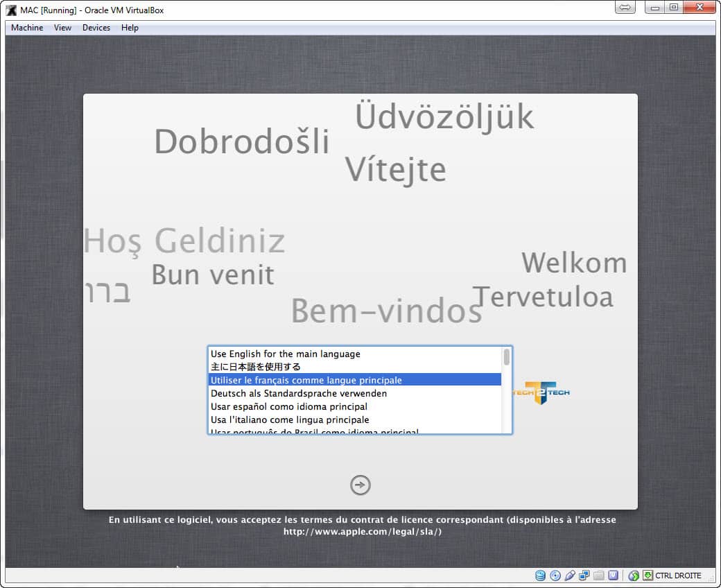Screen dimensions: 721x588
Task: Select "Use English for the main language"
Action: [x=354, y=354]
